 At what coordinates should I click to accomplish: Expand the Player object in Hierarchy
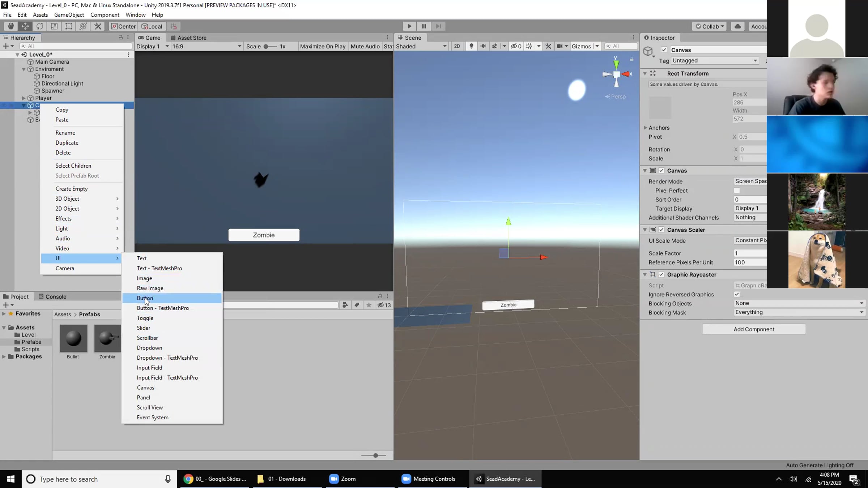(x=24, y=98)
